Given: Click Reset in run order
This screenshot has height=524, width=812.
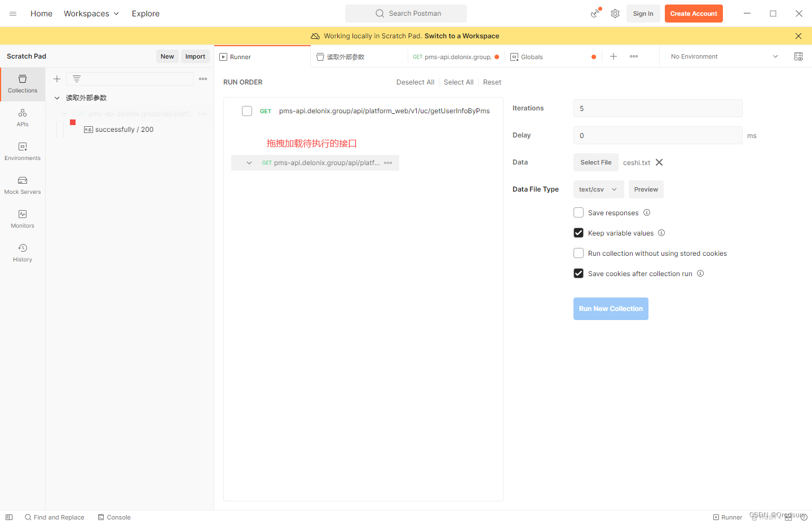Looking at the screenshot, I should (492, 82).
